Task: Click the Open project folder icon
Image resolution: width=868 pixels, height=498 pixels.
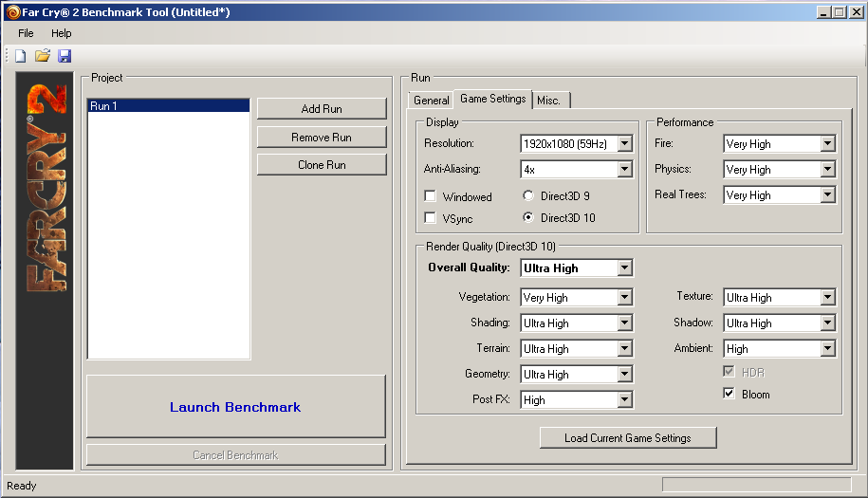Action: click(x=43, y=55)
